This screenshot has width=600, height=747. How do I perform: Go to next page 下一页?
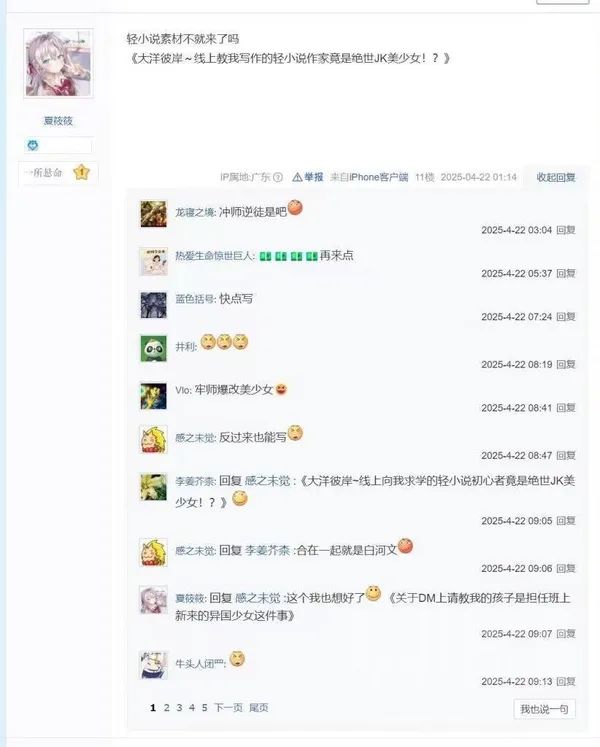coord(228,707)
